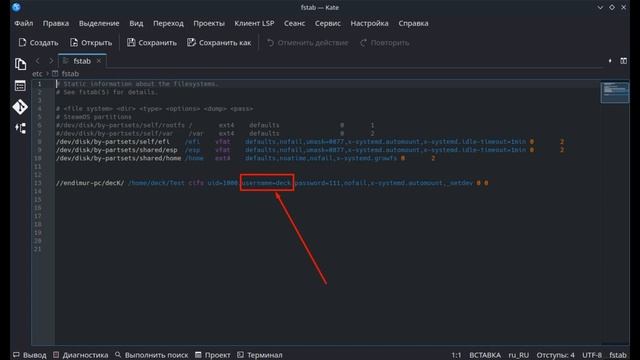Open the Диагностика bottom panel
Screen dimensions: 640x360
(81, 355)
